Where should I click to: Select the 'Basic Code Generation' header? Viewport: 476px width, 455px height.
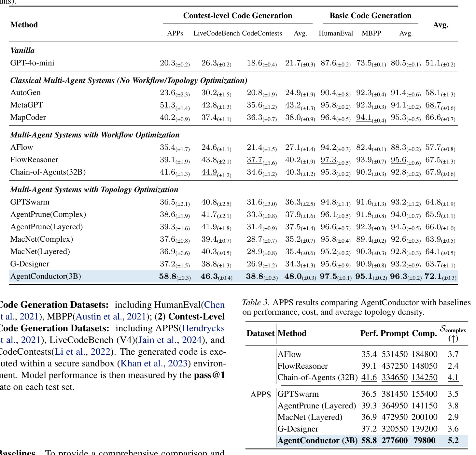point(371,16)
